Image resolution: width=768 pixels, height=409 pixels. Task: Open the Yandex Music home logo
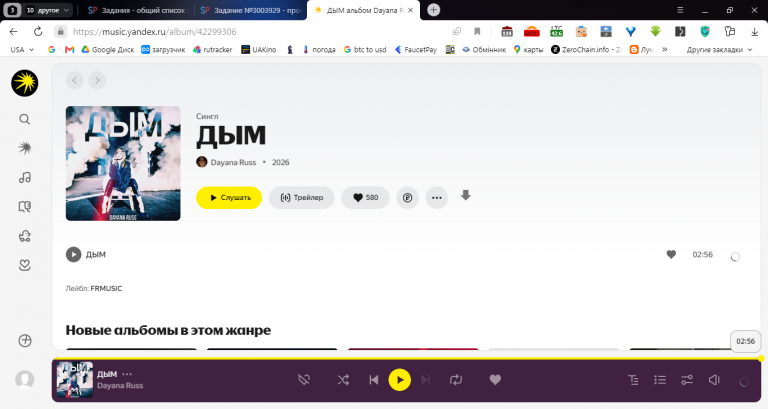[24, 83]
